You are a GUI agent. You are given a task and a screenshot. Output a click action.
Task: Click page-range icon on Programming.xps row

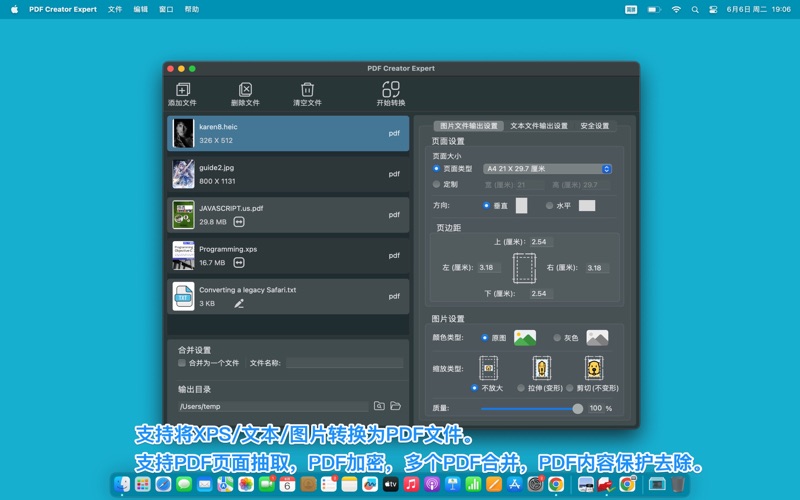(239, 263)
